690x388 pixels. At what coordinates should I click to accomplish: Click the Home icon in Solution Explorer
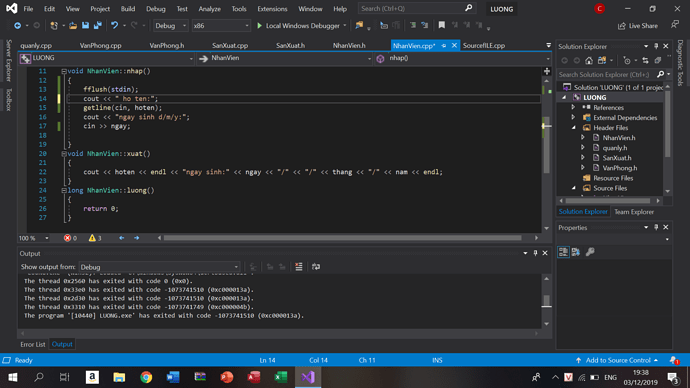point(589,60)
